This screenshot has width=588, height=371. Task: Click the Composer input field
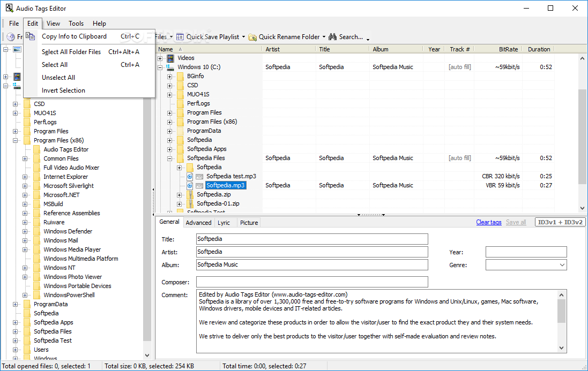pos(312,282)
